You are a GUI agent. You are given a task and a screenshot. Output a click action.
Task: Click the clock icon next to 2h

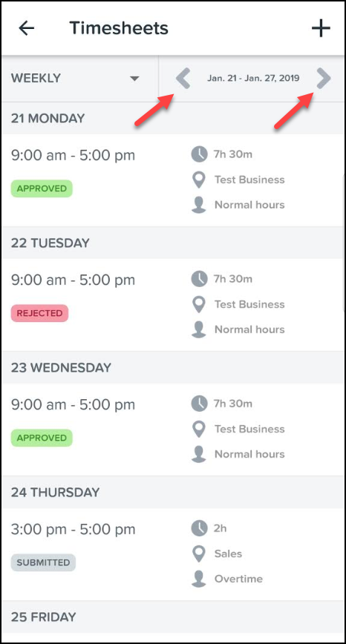pyautogui.click(x=199, y=528)
